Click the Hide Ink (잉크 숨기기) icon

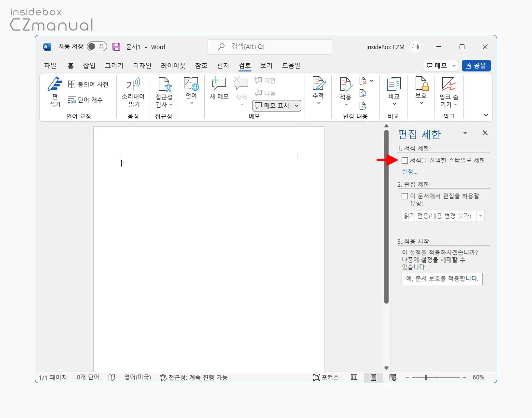(x=448, y=84)
